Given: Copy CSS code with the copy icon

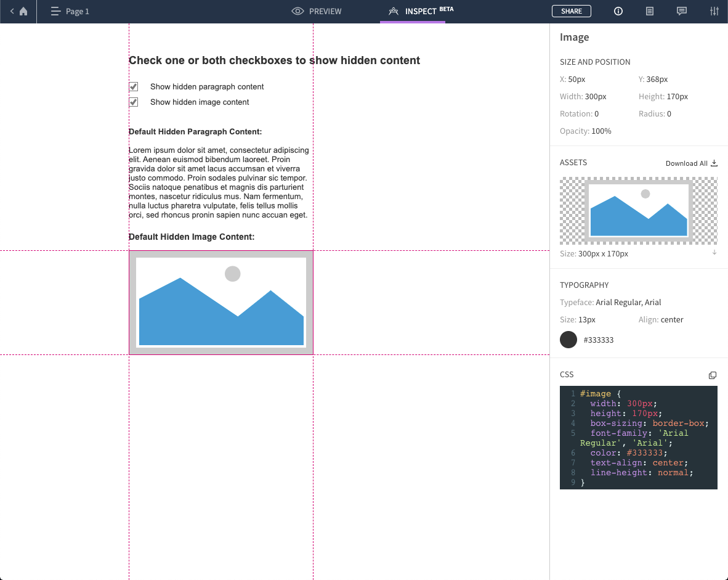Looking at the screenshot, I should tap(713, 375).
